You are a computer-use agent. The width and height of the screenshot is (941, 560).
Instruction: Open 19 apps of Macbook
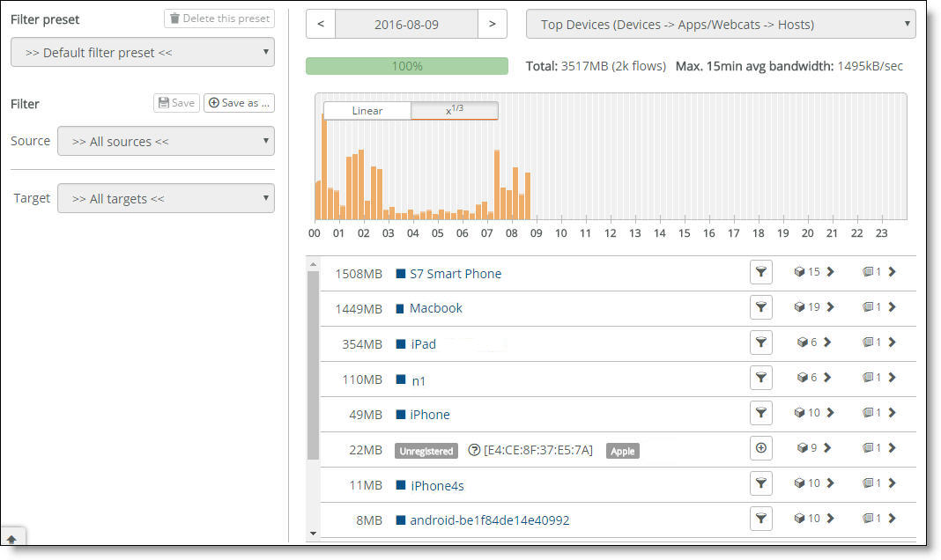(x=814, y=307)
